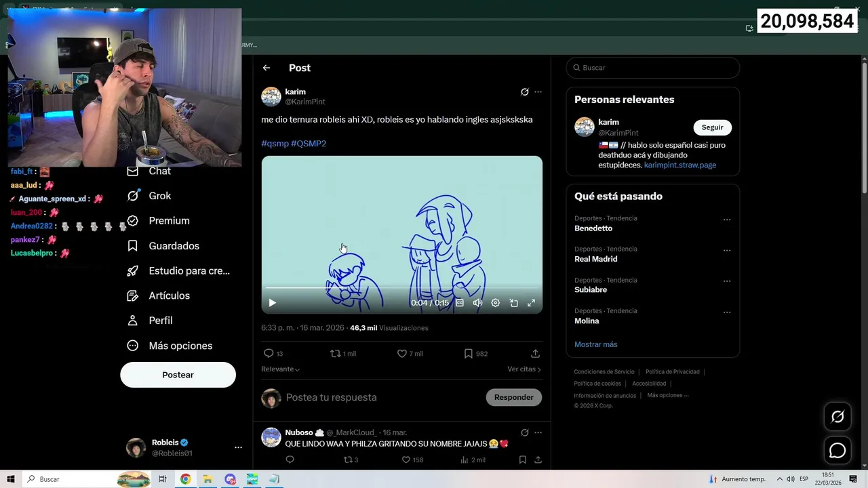Screen dimensions: 868x488
Task: Open Artículos in the sidebar
Action: pyautogui.click(x=158, y=296)
